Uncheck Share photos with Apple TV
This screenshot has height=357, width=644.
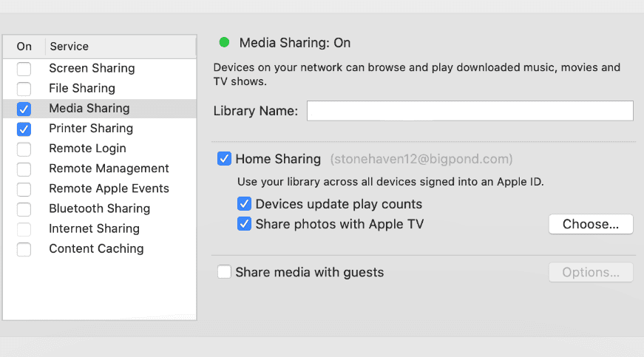[x=245, y=224]
